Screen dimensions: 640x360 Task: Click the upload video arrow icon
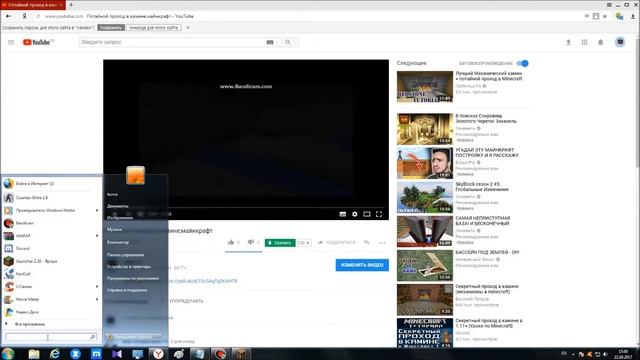click(568, 42)
